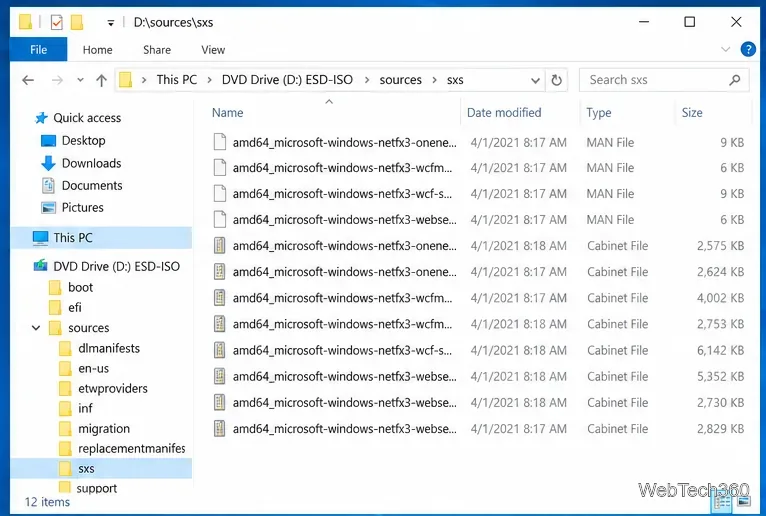Switch to the large icons view button
This screenshot has height=516, width=766.
click(x=744, y=501)
